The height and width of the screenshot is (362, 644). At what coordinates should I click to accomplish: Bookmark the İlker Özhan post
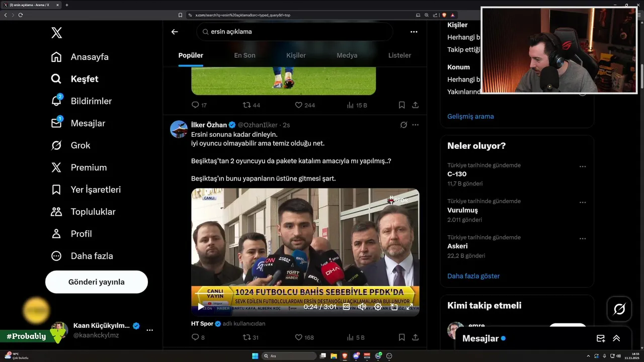point(401,337)
